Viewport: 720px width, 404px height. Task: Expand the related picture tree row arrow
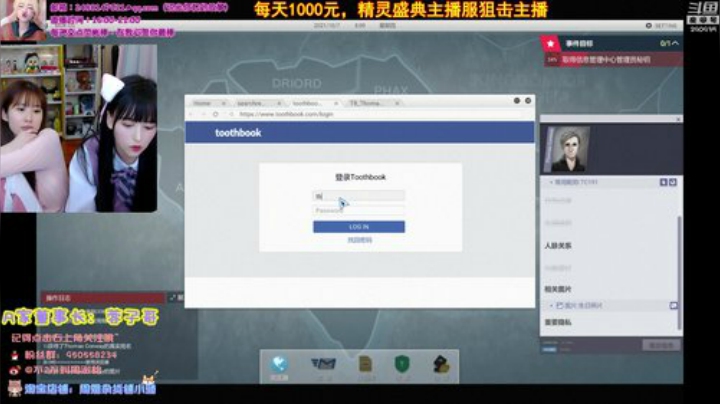tap(551, 305)
